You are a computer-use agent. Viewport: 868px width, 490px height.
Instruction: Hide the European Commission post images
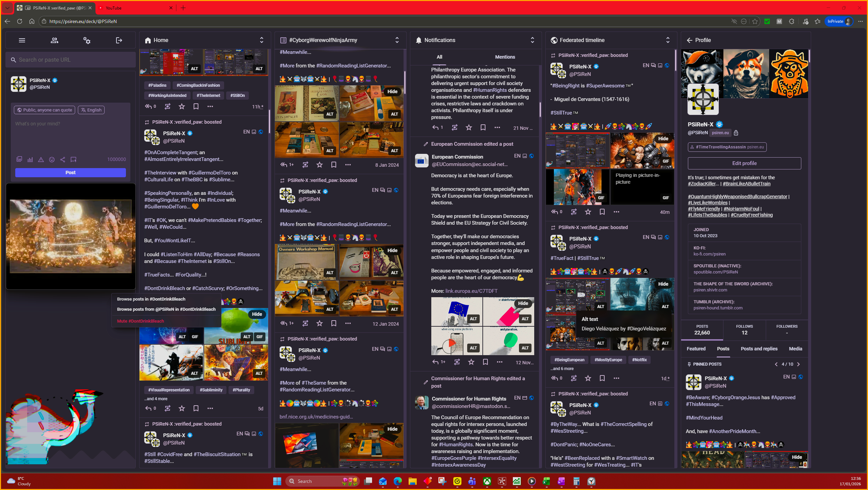(x=523, y=303)
